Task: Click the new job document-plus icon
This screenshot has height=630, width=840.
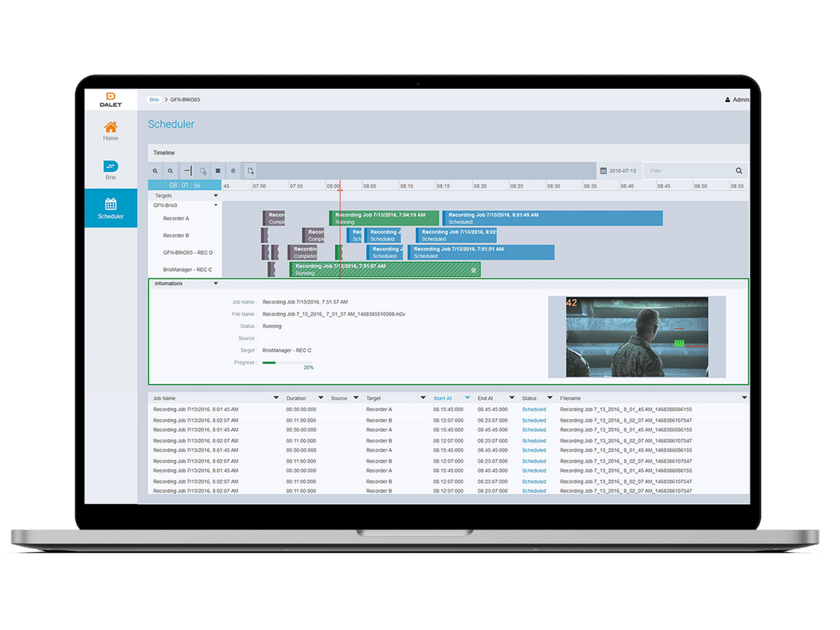Action: coord(251,171)
